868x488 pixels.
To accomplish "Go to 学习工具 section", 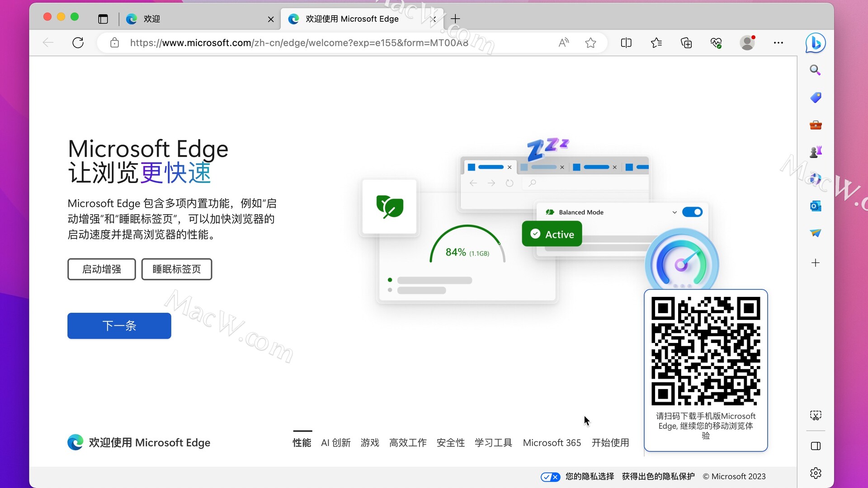I will tap(493, 443).
